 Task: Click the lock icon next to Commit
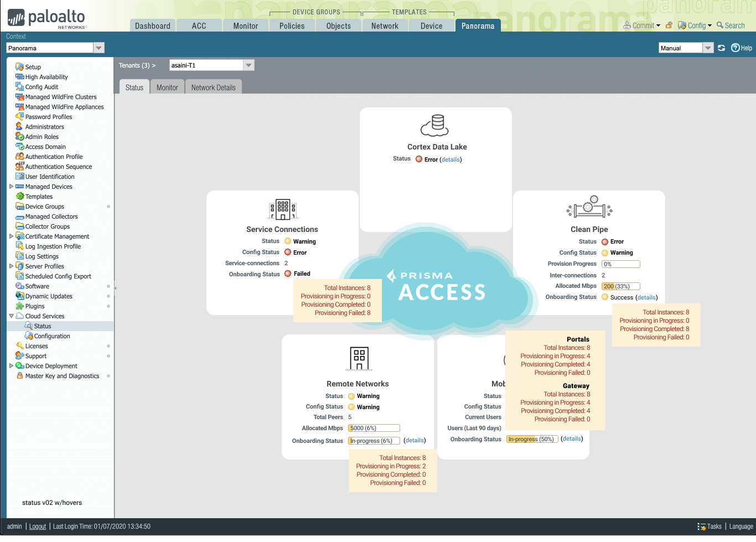click(x=669, y=25)
